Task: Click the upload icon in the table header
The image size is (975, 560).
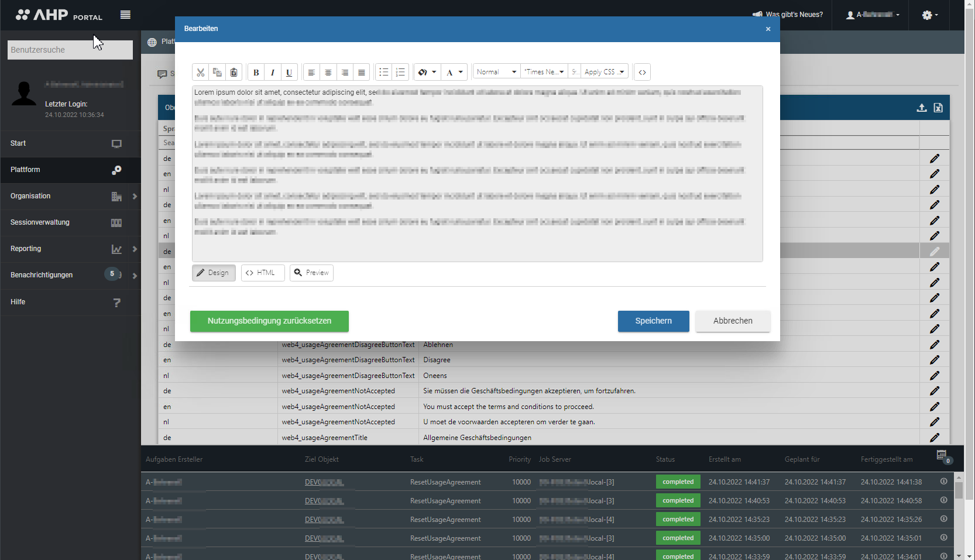Action: click(x=922, y=108)
